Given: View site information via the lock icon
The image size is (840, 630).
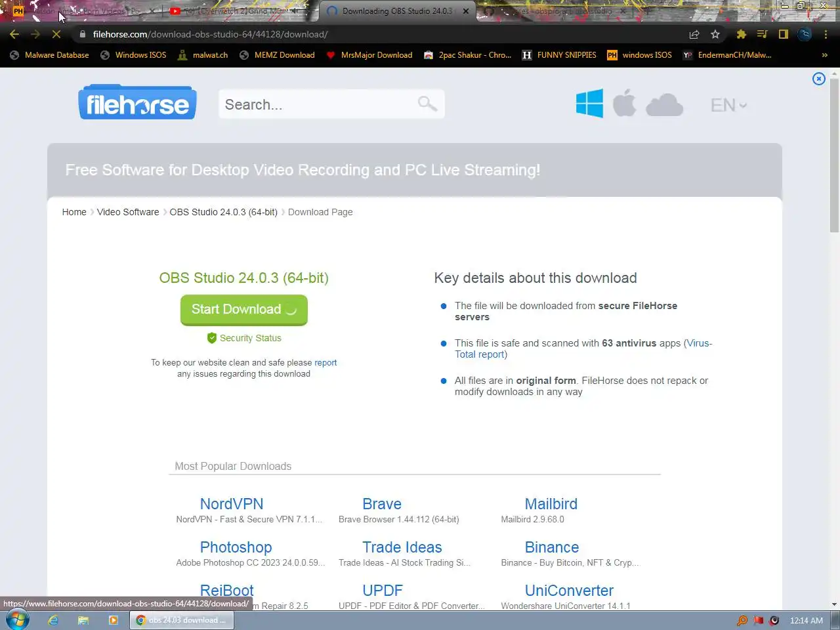Looking at the screenshot, I should (83, 34).
